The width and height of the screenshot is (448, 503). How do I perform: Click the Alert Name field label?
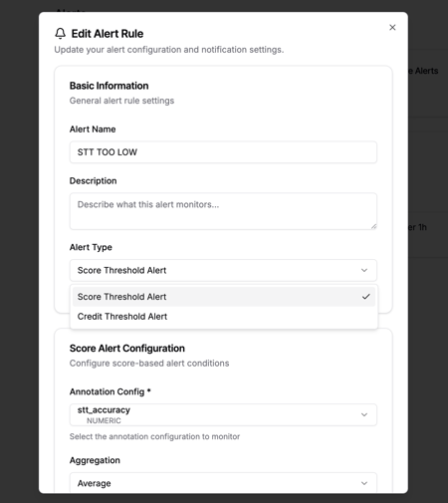pos(93,129)
